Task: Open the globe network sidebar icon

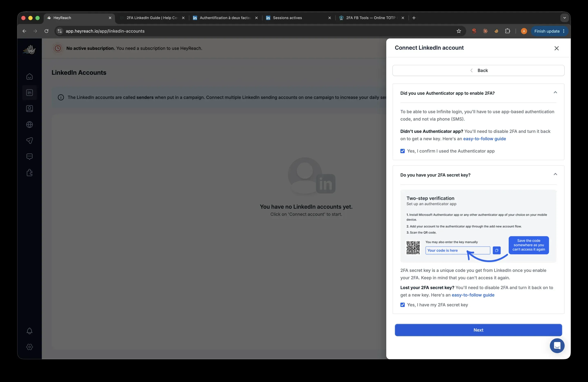Action: 29,125
